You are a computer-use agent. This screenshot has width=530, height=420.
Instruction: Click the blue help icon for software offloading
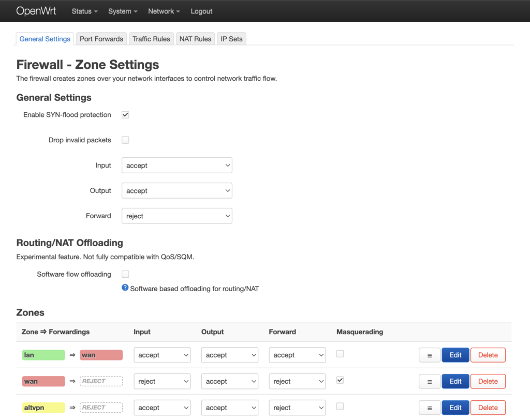tap(125, 288)
